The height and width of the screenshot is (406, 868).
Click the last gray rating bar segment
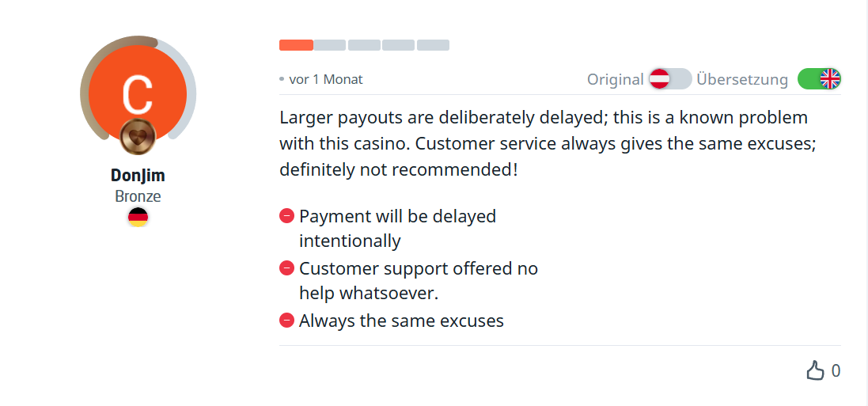[433, 45]
